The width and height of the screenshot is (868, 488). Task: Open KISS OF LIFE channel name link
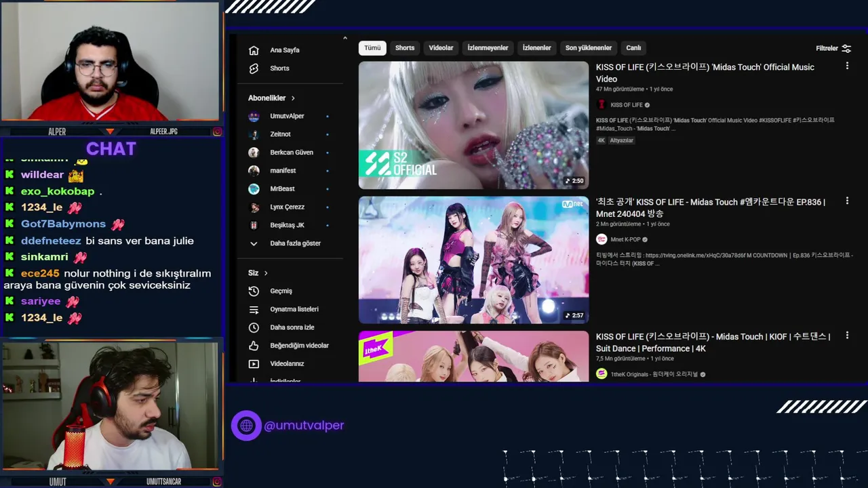coord(627,105)
